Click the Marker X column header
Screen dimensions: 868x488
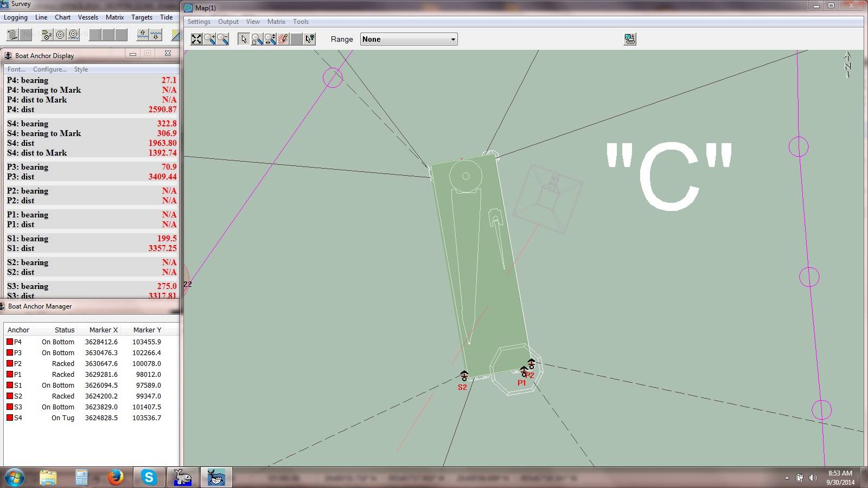tap(103, 330)
